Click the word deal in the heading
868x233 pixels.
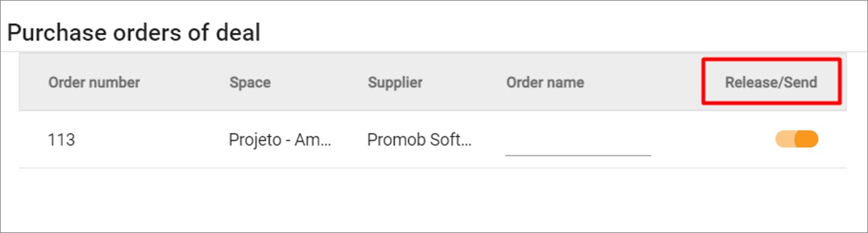pyautogui.click(x=236, y=32)
